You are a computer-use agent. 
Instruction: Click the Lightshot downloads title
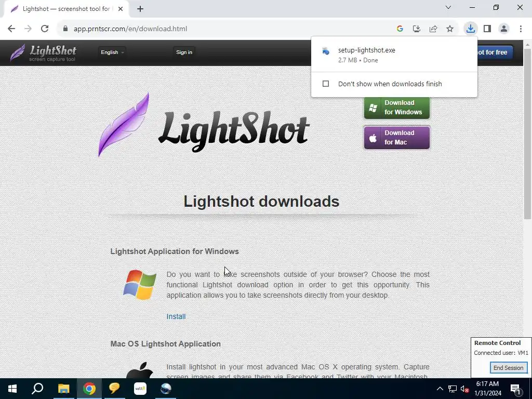click(261, 201)
